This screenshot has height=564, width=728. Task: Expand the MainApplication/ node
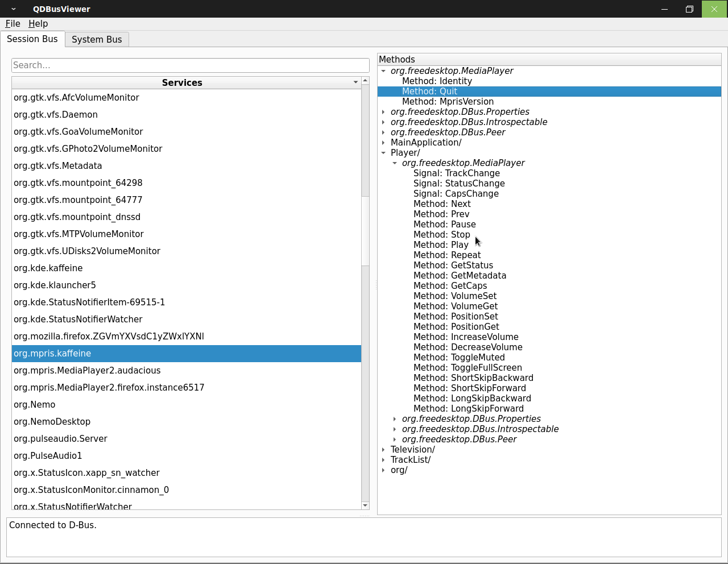(383, 143)
